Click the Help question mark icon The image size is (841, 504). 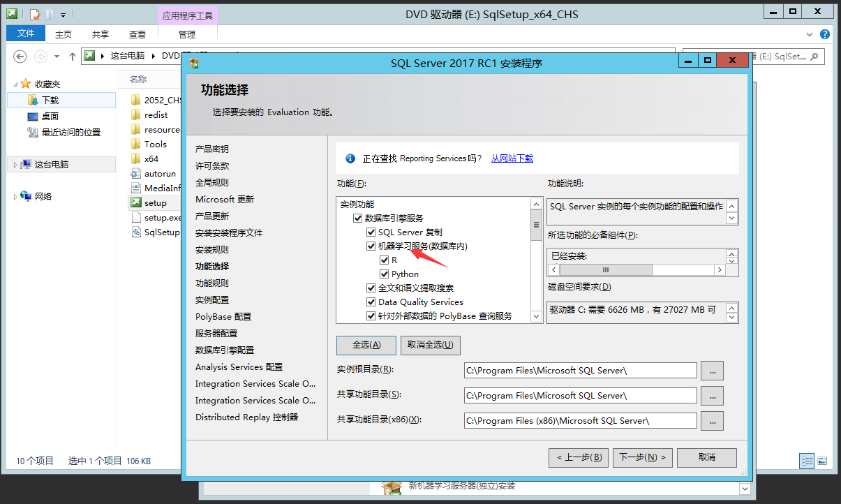(x=825, y=34)
